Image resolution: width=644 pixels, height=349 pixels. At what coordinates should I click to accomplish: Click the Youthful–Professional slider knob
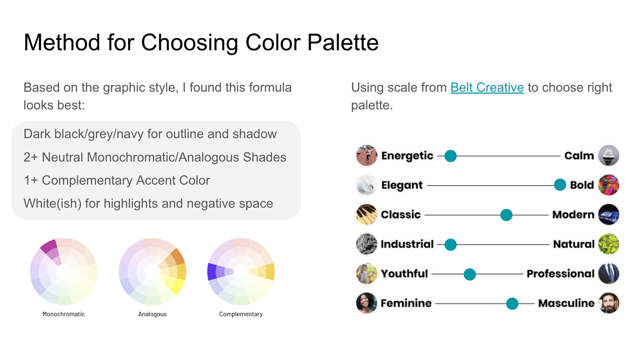pyautogui.click(x=470, y=274)
